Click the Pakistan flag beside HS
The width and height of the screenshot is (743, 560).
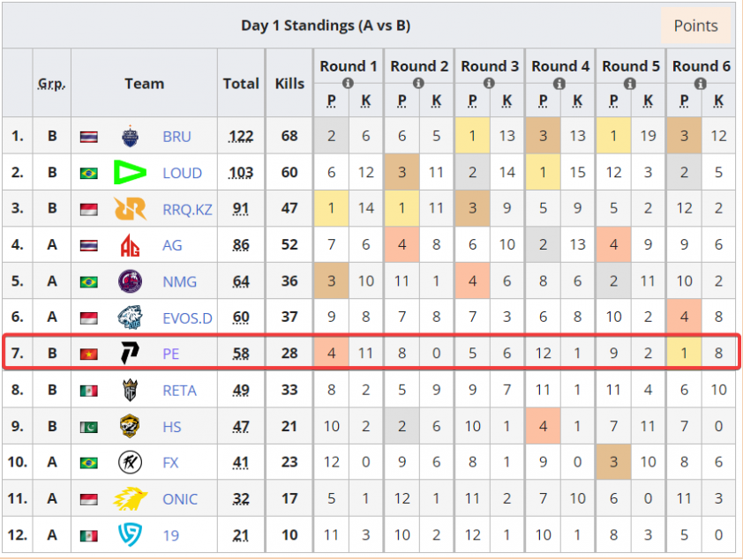pos(89,428)
